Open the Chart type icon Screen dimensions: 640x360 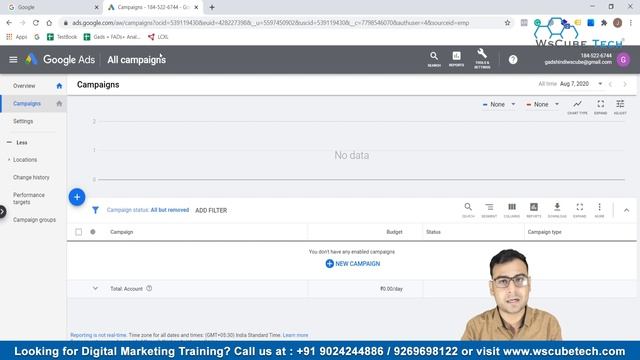pyautogui.click(x=577, y=107)
